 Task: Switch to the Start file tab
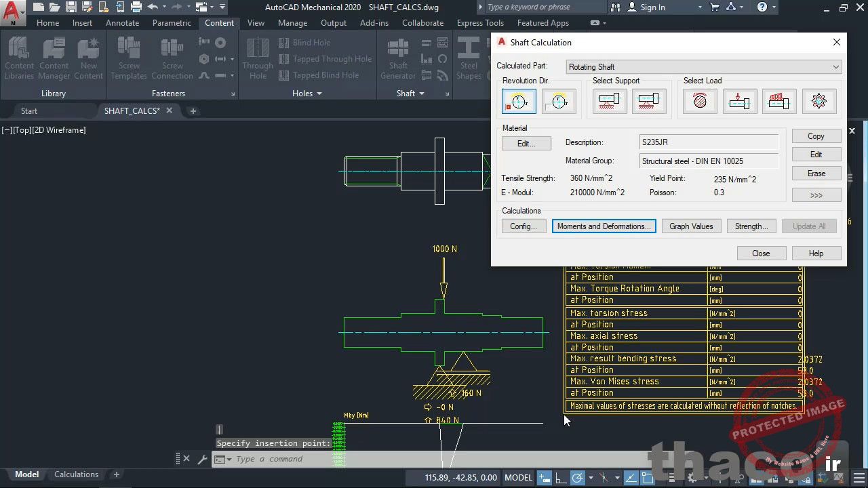[29, 111]
